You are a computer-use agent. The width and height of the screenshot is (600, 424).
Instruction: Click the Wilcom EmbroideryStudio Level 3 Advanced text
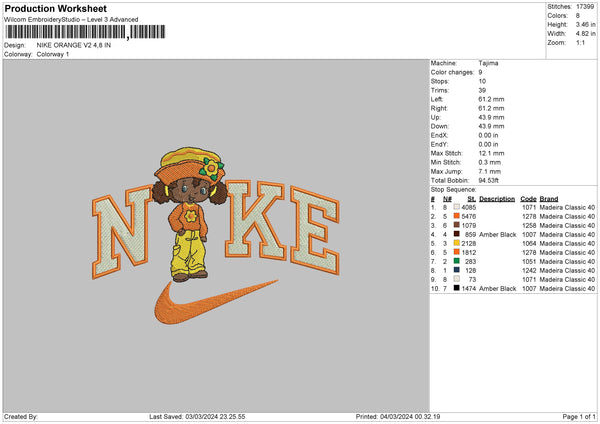(71, 20)
